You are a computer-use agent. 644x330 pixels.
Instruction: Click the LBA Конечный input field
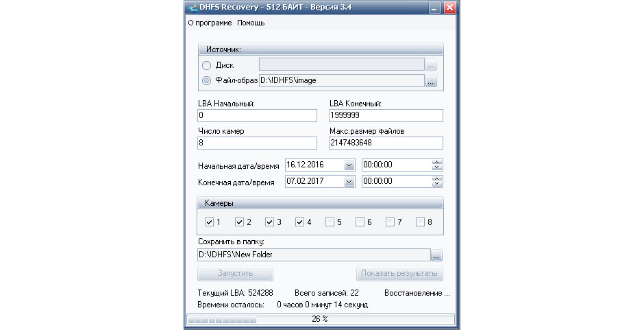pos(386,115)
